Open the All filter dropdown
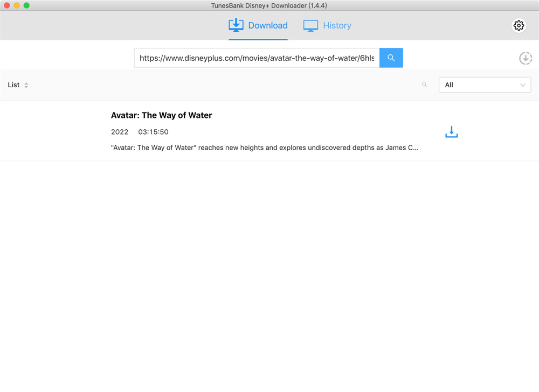Screen dimensions: 539x392 (485, 85)
